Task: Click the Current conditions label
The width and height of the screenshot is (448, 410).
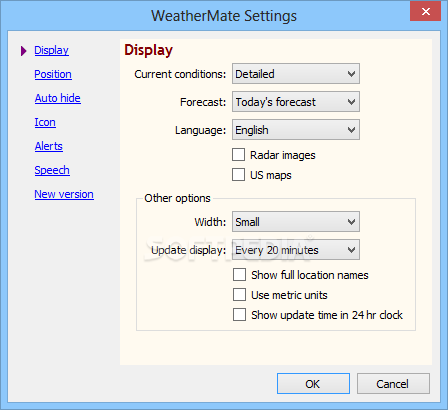Action: pyautogui.click(x=180, y=74)
